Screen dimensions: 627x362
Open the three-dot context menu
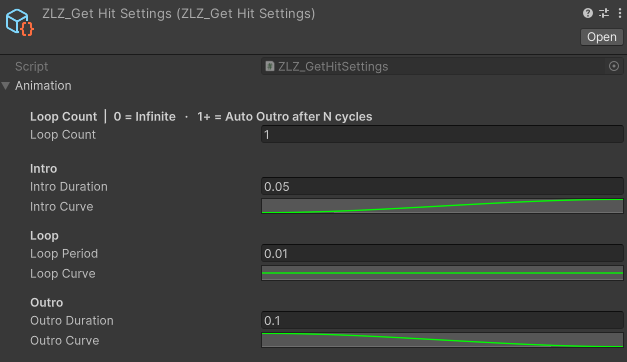(619, 13)
